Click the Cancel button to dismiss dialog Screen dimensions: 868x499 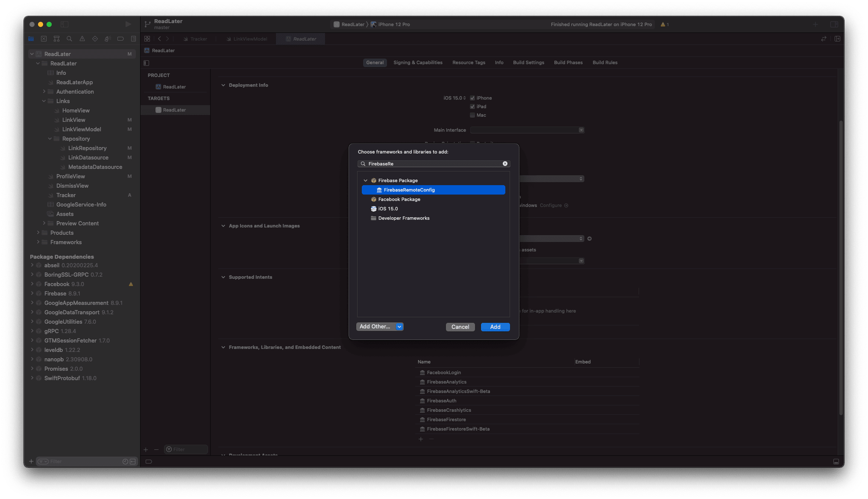click(x=460, y=327)
